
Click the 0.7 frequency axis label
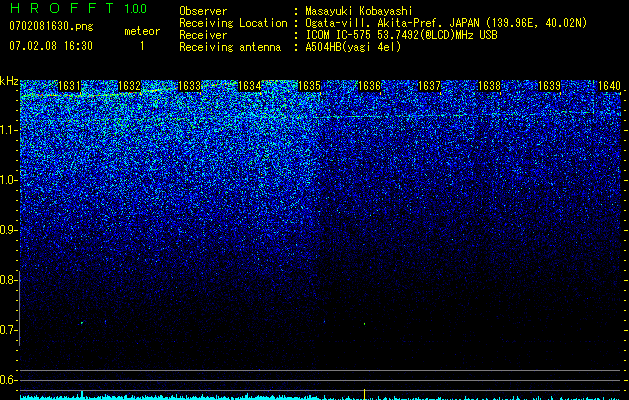8,330
